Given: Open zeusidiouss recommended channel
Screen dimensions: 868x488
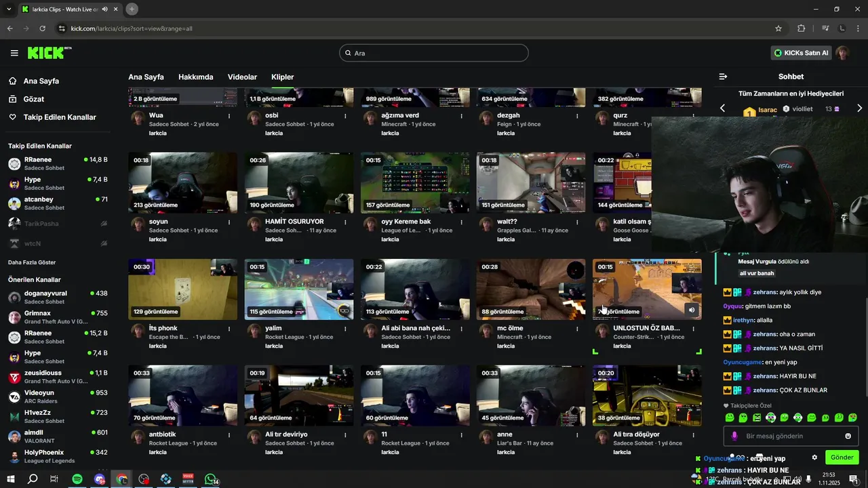Looking at the screenshot, I should tap(58, 377).
